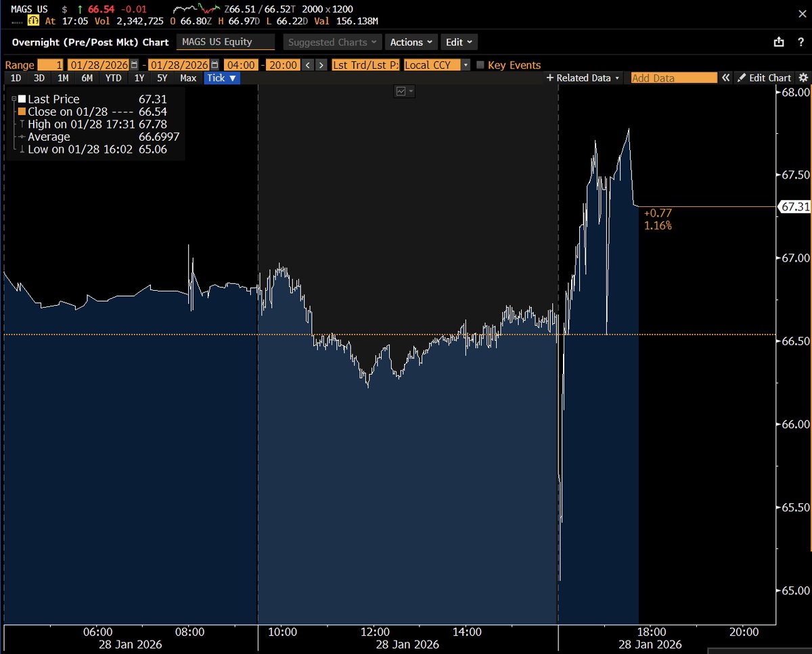
Task: Select the Max range tab
Action: (189, 78)
